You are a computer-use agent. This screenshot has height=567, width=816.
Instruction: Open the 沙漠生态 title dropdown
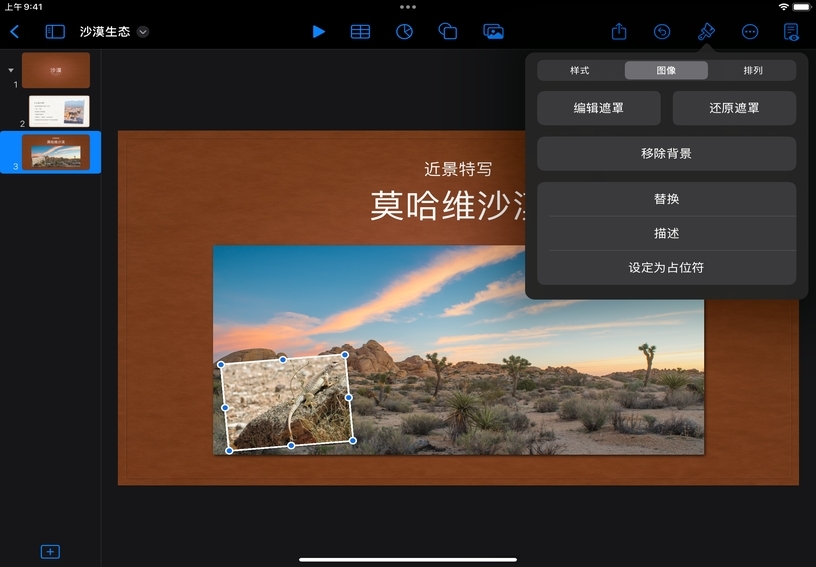[x=143, y=32]
